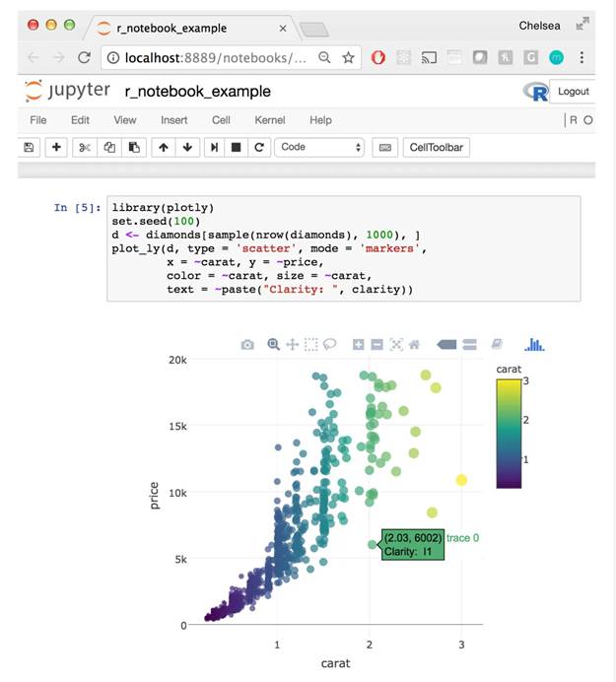Click the Logout button

pyautogui.click(x=573, y=92)
